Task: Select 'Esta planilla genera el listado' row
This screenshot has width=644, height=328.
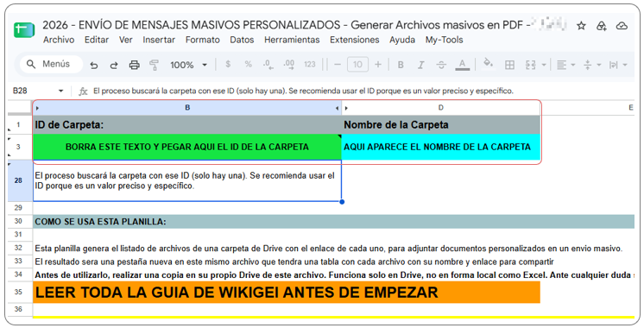Action: (329, 249)
